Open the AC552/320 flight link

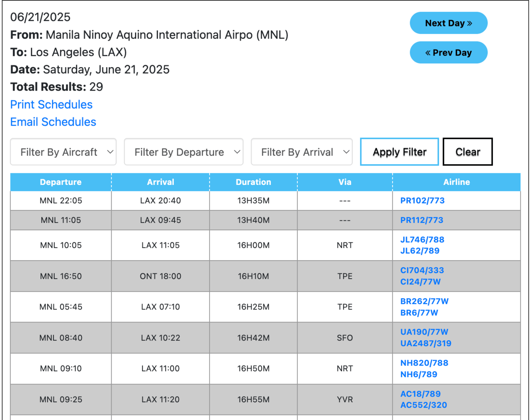click(424, 405)
